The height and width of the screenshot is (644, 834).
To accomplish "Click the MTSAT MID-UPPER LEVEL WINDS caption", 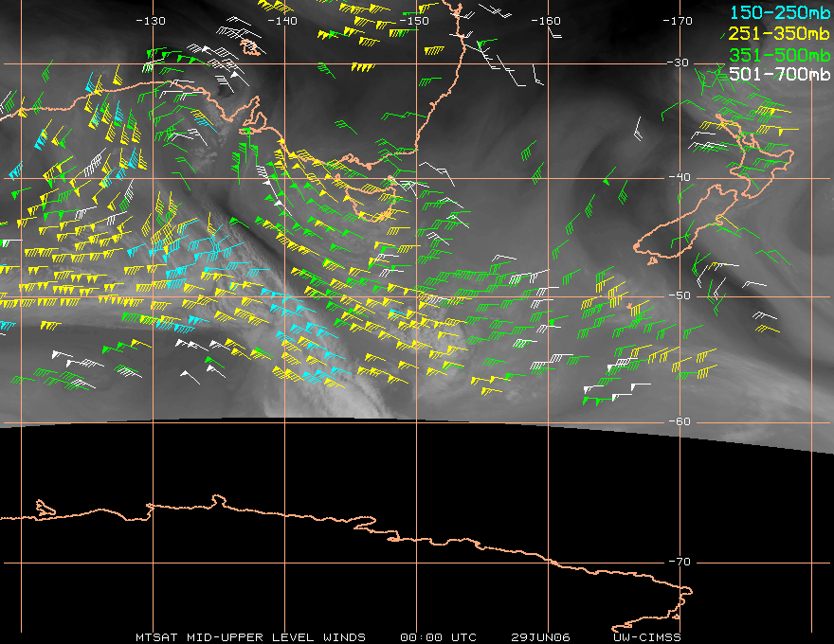I will (x=250, y=637).
